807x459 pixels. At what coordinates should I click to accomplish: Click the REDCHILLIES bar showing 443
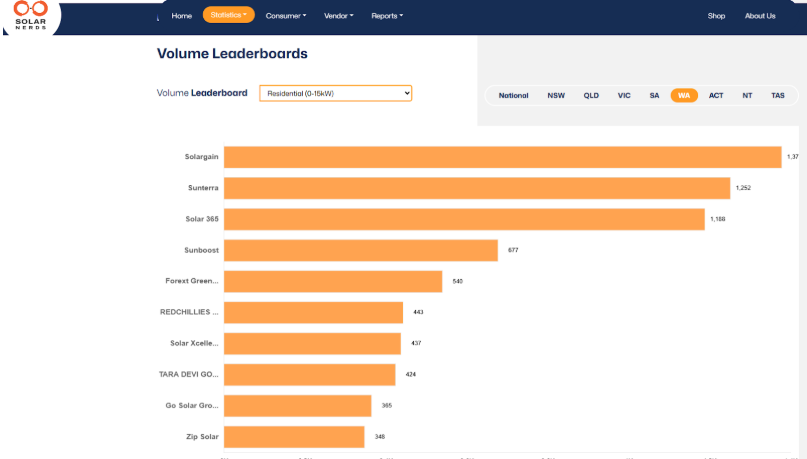point(313,312)
